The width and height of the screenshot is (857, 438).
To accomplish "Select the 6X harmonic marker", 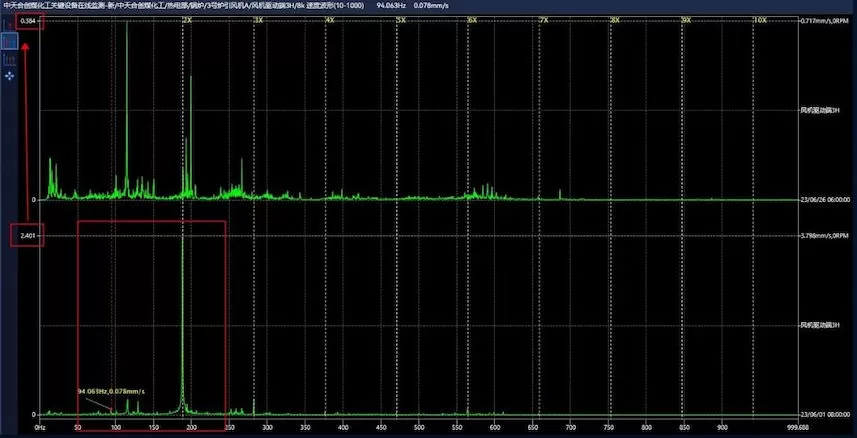I will 472,20.
